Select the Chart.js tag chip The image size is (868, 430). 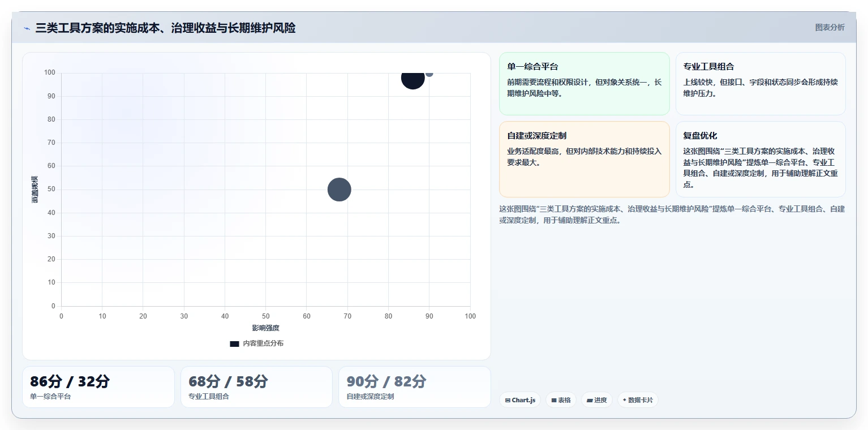tap(520, 400)
